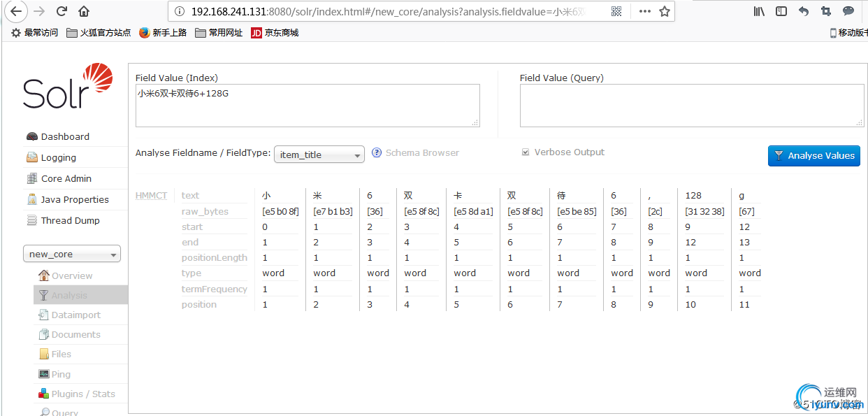868x416 pixels.
Task: Toggle the Verbose Output checkbox
Action: pyautogui.click(x=526, y=152)
